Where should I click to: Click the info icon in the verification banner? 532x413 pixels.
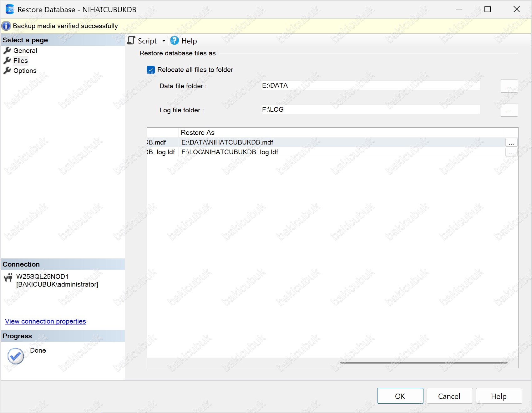click(x=6, y=26)
